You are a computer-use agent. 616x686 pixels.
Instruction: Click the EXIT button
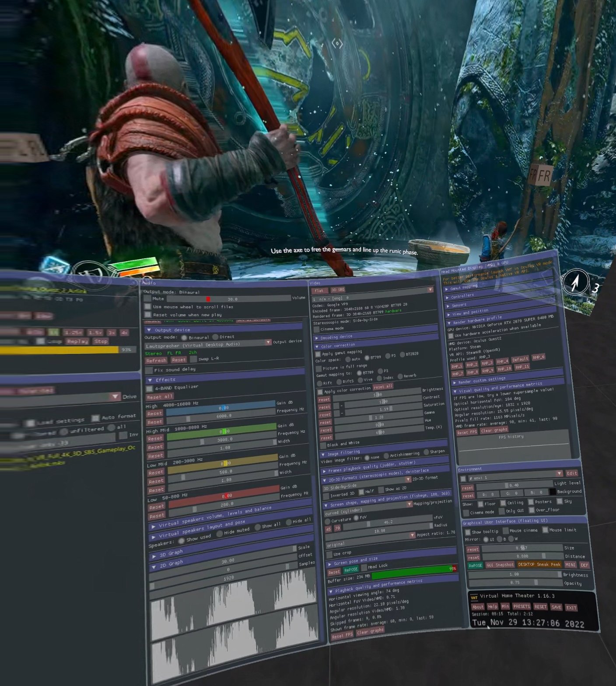click(571, 608)
